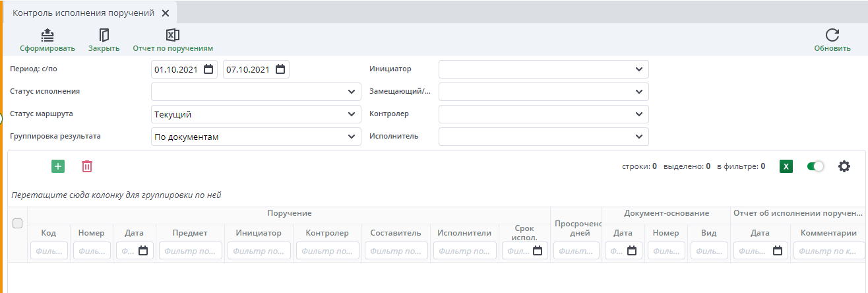Delete row using red trash icon
Image resolution: width=868 pixels, height=293 pixels.
click(87, 166)
